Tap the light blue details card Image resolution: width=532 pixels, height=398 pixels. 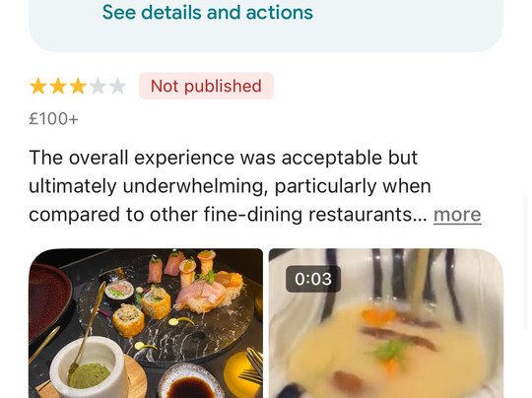point(266,26)
